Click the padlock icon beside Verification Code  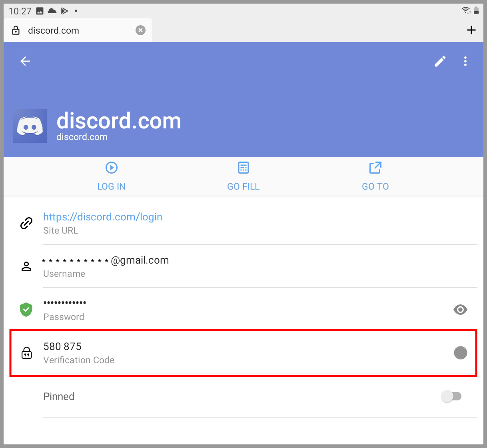click(x=27, y=353)
